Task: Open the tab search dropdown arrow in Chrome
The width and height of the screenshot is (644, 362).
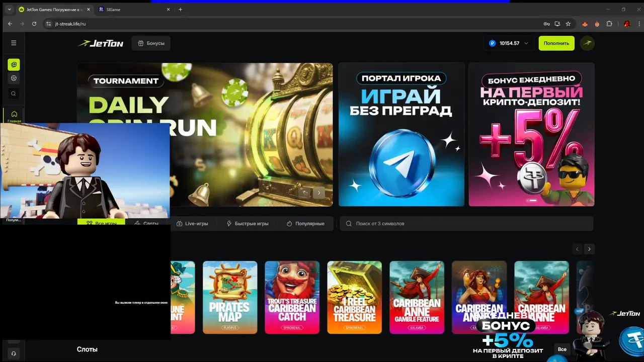Action: [9, 10]
